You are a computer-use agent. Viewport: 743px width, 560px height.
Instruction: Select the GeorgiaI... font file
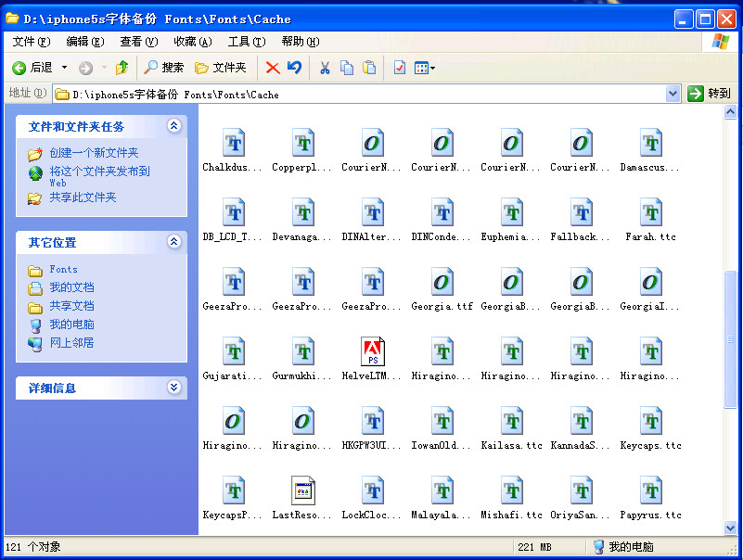click(650, 289)
